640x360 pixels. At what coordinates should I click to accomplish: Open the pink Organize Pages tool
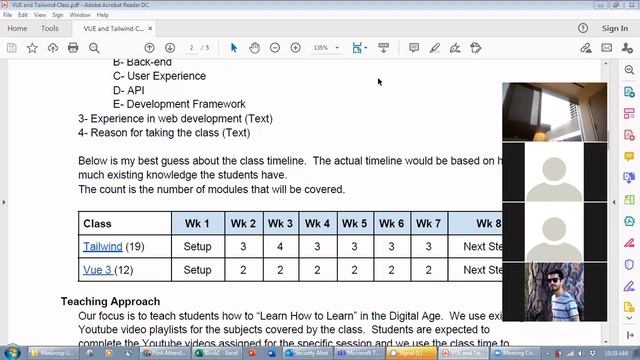click(x=629, y=113)
